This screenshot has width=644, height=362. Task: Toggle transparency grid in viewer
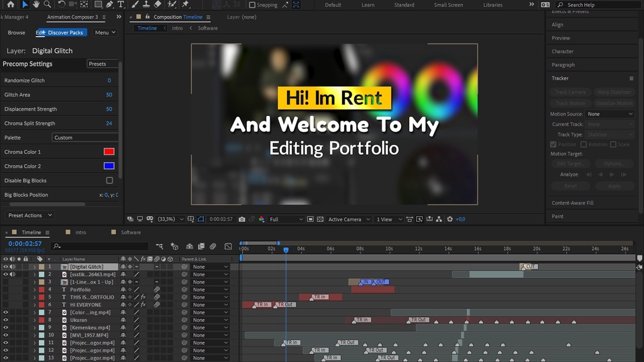coord(321,219)
